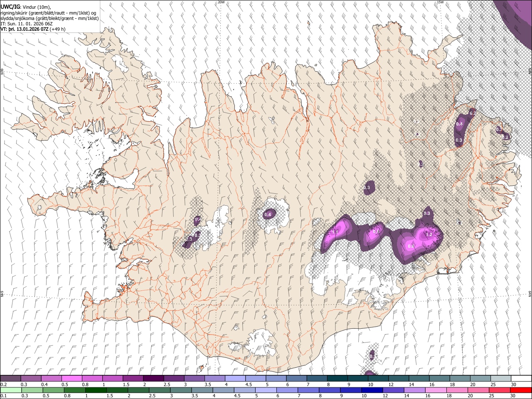
Task: Click the 0.5 medium green rain legend swatch
Action: coord(53,390)
